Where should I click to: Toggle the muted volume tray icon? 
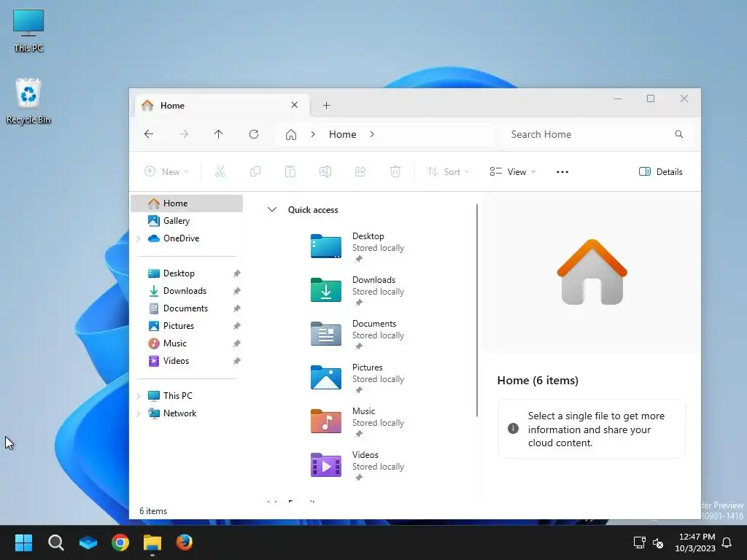pyautogui.click(x=658, y=542)
